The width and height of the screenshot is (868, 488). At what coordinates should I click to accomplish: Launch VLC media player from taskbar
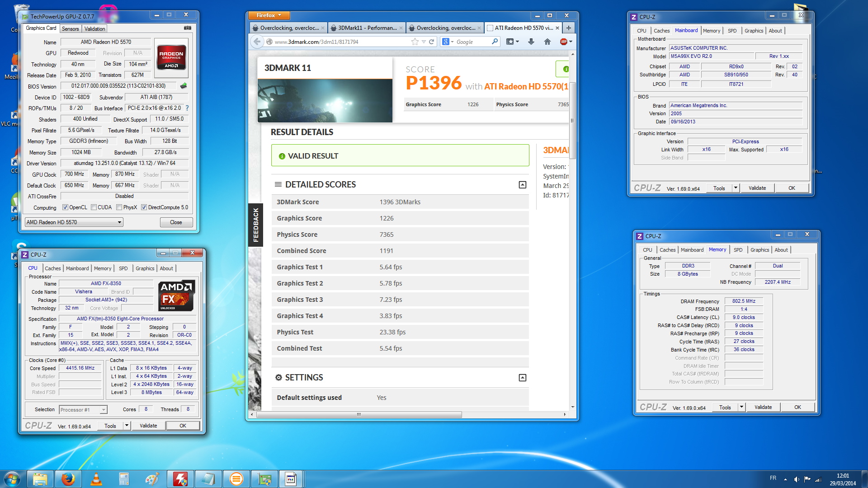pos(96,479)
